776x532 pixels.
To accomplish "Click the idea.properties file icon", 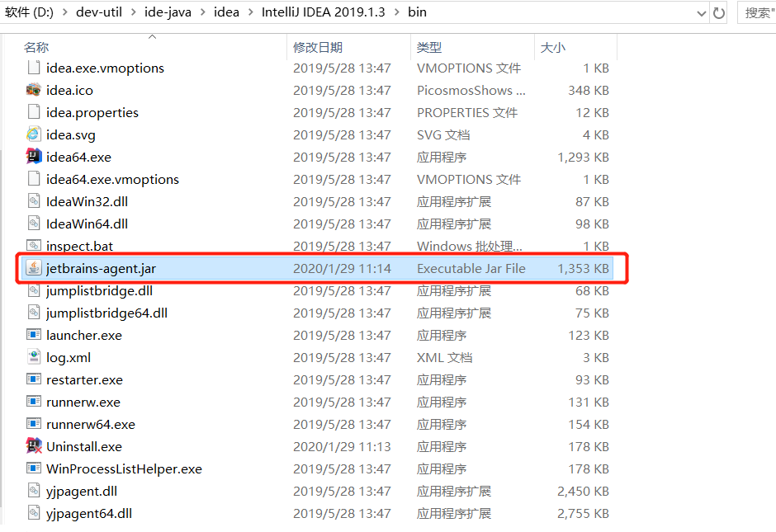I will (34, 112).
